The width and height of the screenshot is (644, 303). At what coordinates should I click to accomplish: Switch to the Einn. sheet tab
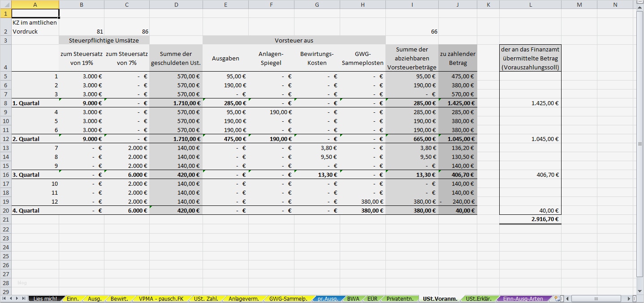pos(73,299)
